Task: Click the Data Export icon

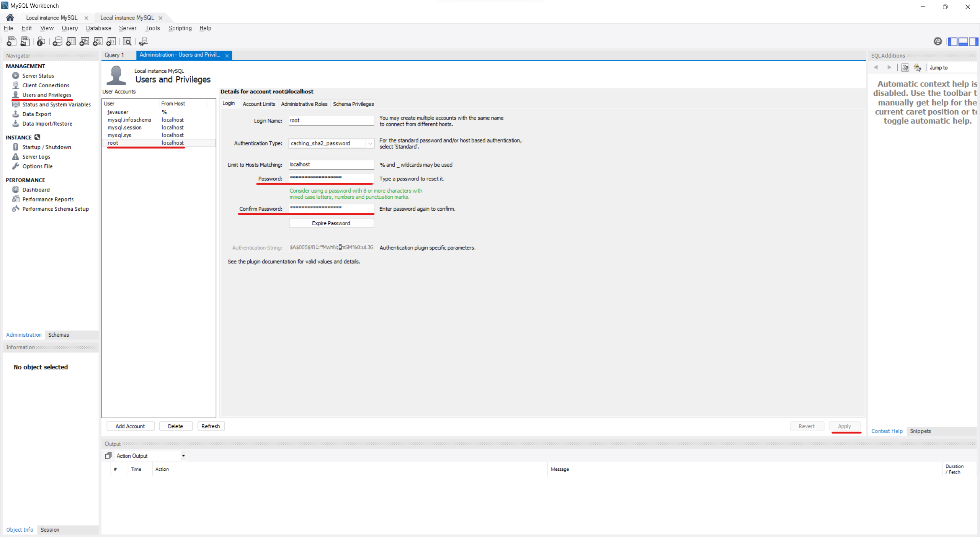Action: [15, 114]
